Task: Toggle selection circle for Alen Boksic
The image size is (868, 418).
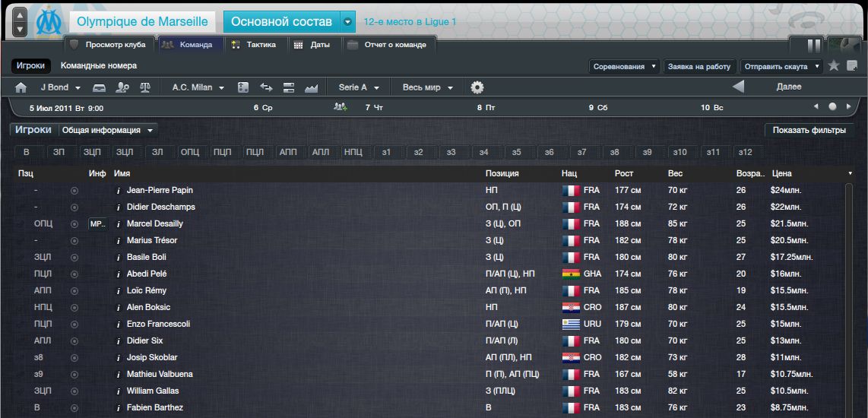Action: tap(74, 307)
